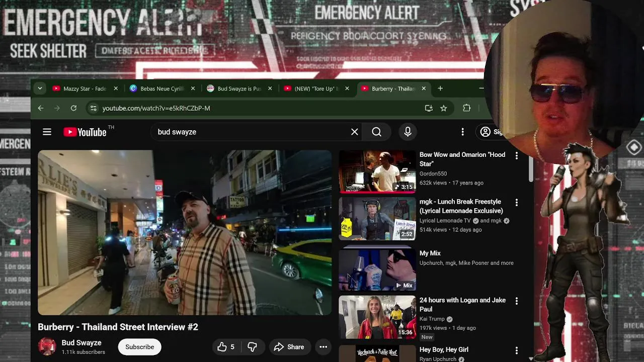This screenshot has height=362, width=644.
Task: Switch to the Mazzy Star - Fade tab
Action: click(x=85, y=88)
